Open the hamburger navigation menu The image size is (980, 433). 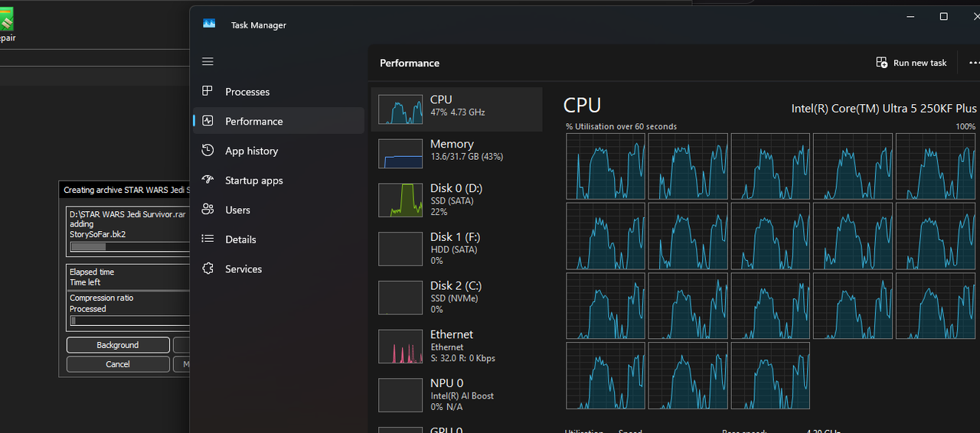[207, 61]
